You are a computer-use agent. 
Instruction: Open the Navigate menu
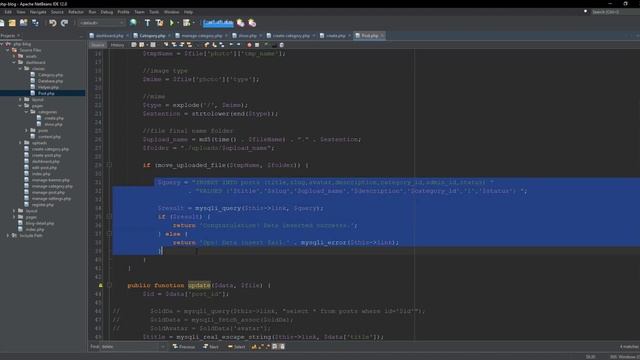(x=38, y=12)
